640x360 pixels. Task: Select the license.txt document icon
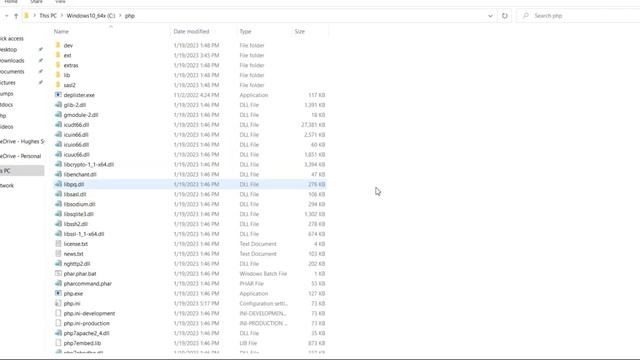pos(58,244)
